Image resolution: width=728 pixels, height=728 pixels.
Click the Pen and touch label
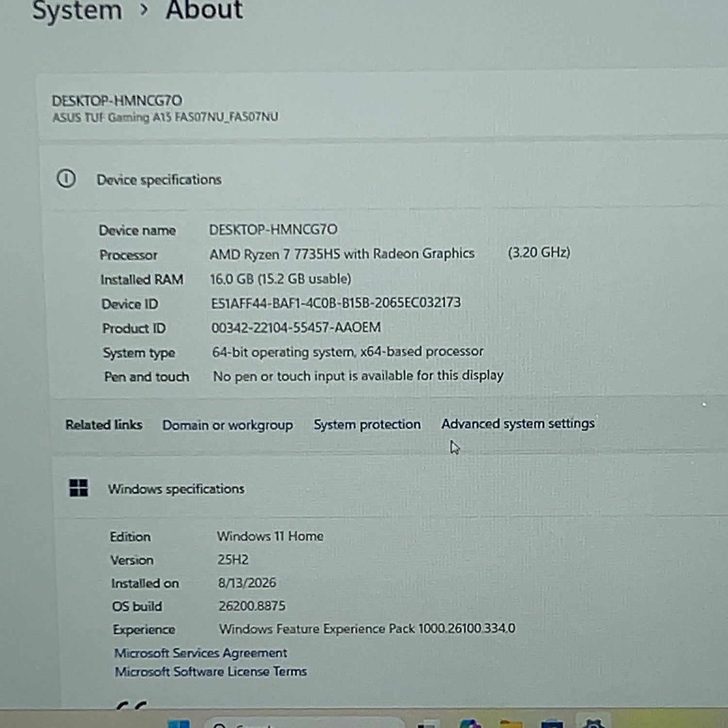pyautogui.click(x=147, y=377)
